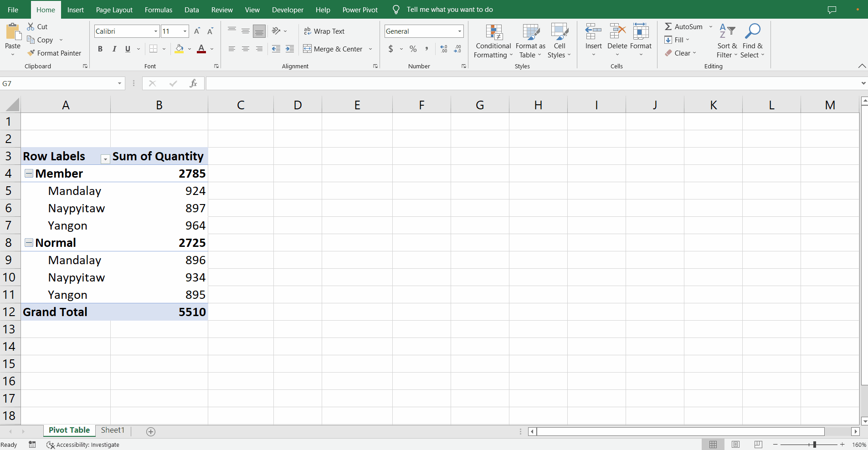Click the Percent Style icon
868x450 pixels.
pyautogui.click(x=413, y=49)
